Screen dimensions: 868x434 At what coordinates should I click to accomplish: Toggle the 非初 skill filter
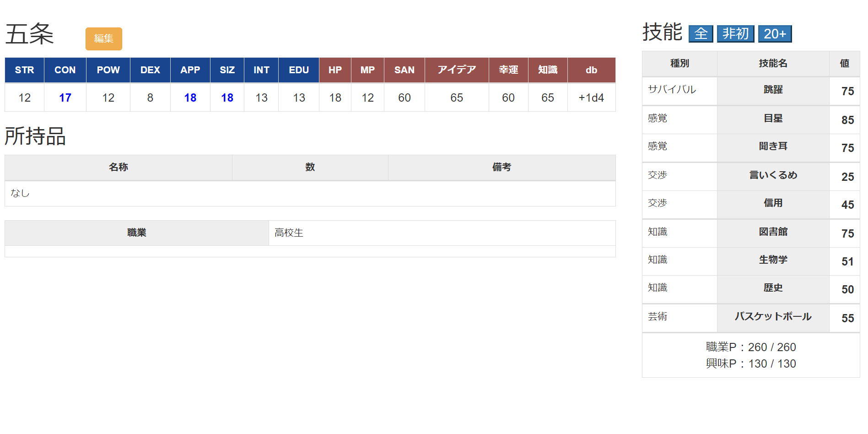pyautogui.click(x=735, y=34)
